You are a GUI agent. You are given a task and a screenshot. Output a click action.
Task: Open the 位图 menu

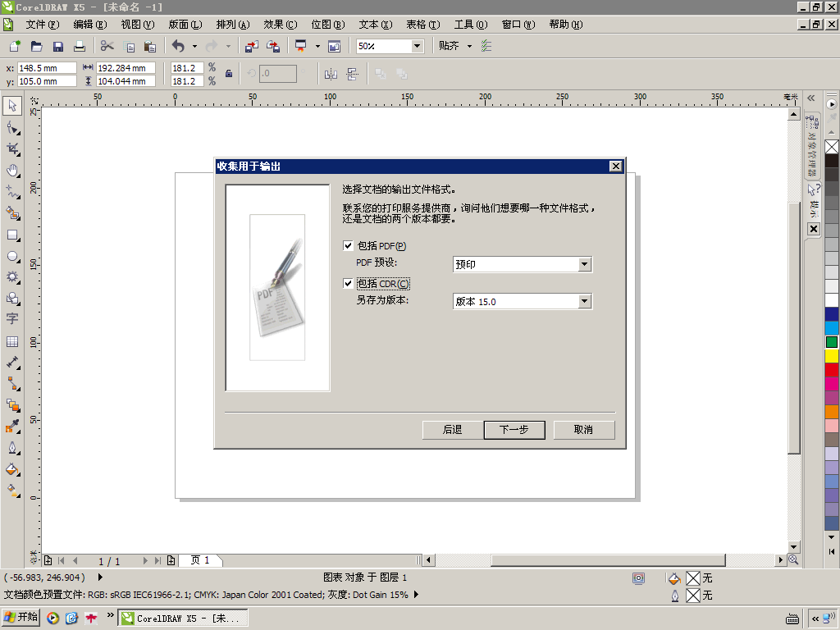(x=328, y=25)
